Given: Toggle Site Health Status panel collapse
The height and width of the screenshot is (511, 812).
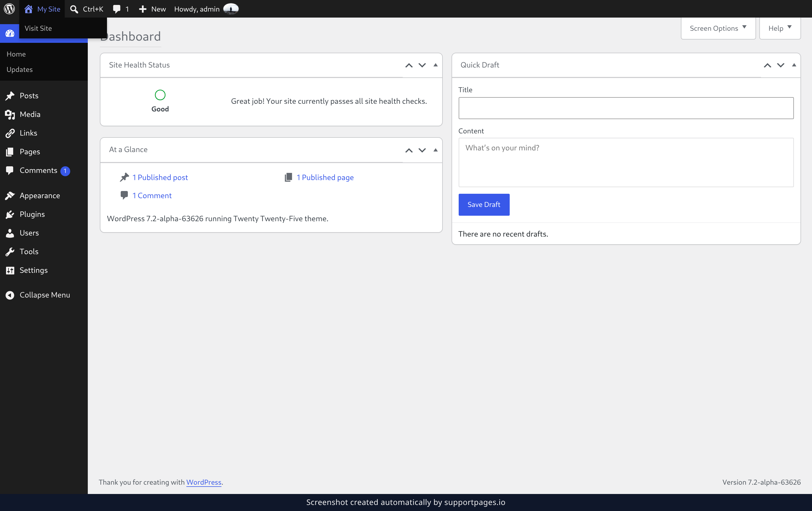Looking at the screenshot, I should coord(435,65).
